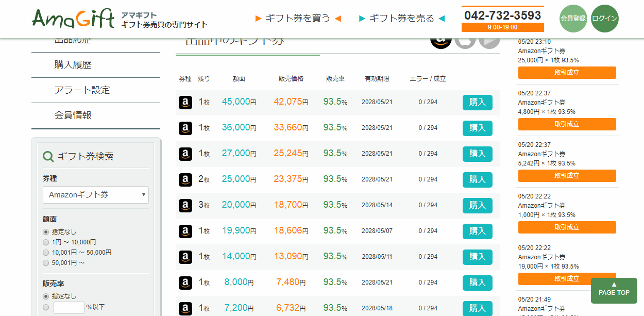Click Amazon icon in 45,000円 row
The image size is (644, 316).
tap(185, 102)
